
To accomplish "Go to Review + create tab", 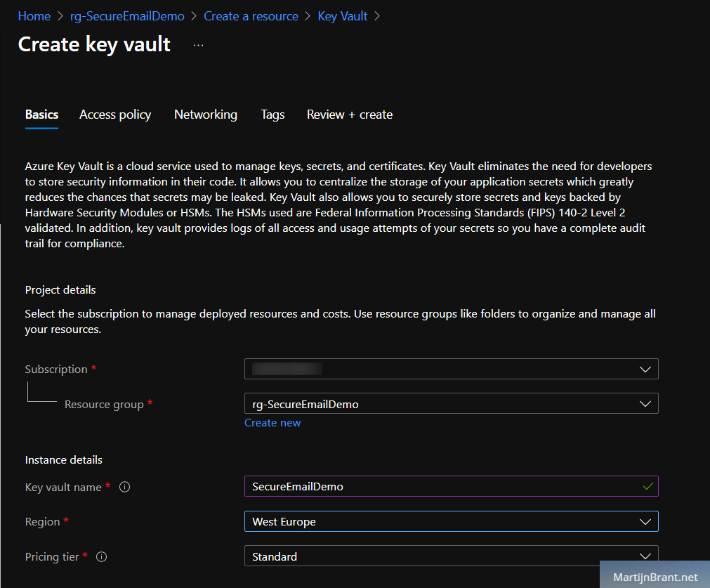I will point(350,115).
